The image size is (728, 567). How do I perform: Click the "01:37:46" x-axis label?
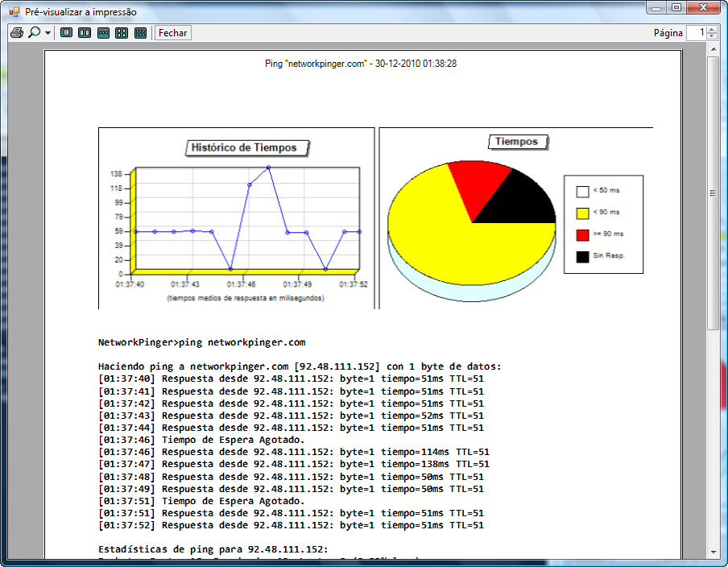241,284
